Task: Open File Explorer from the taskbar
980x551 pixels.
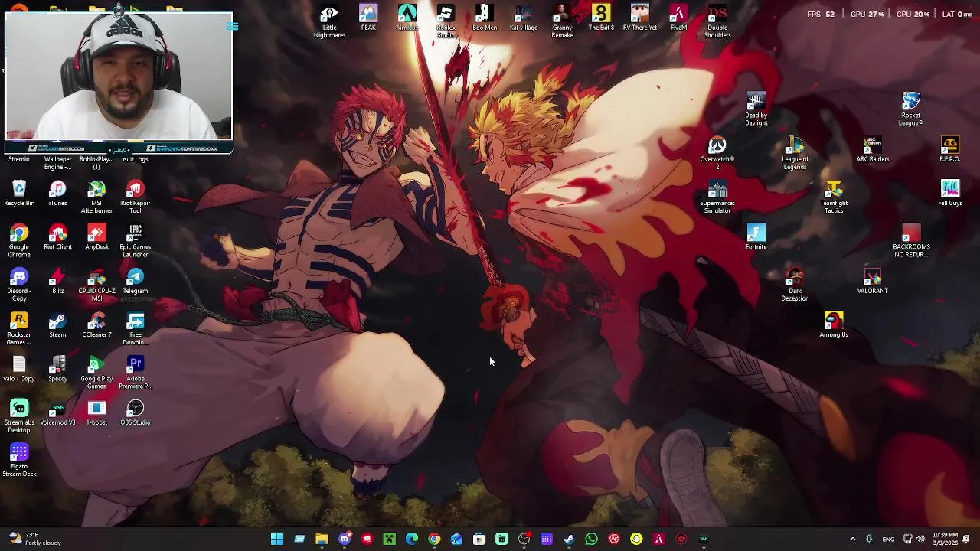Action: pyautogui.click(x=322, y=539)
